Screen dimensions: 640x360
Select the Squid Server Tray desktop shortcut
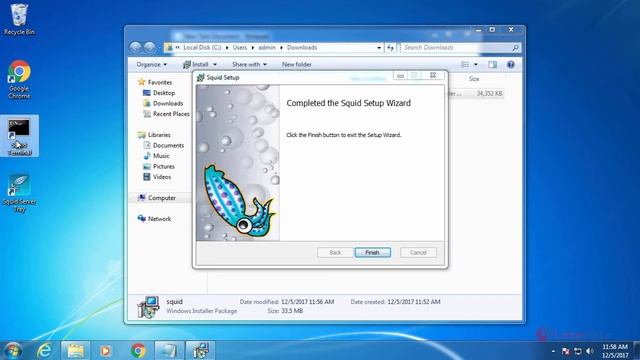[19, 193]
